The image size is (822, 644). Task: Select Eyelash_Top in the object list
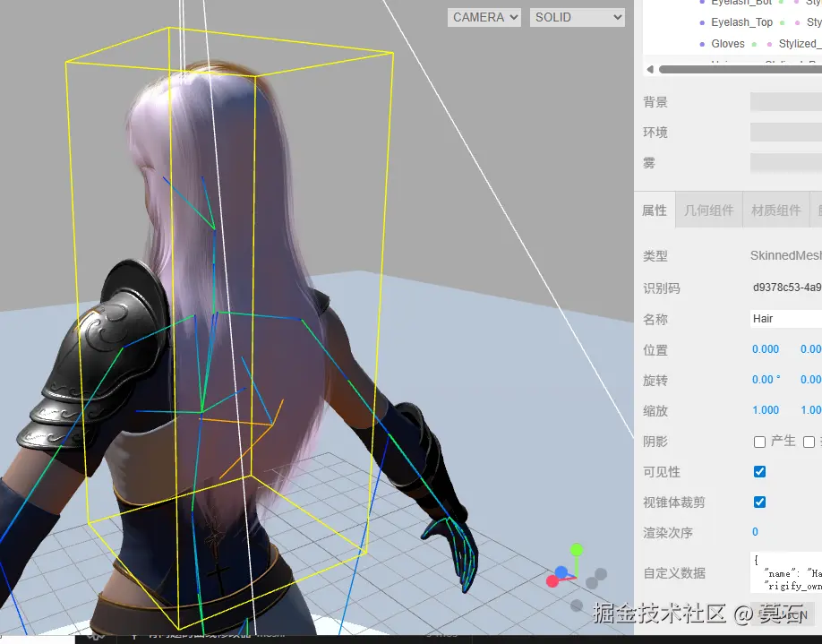[x=741, y=21]
